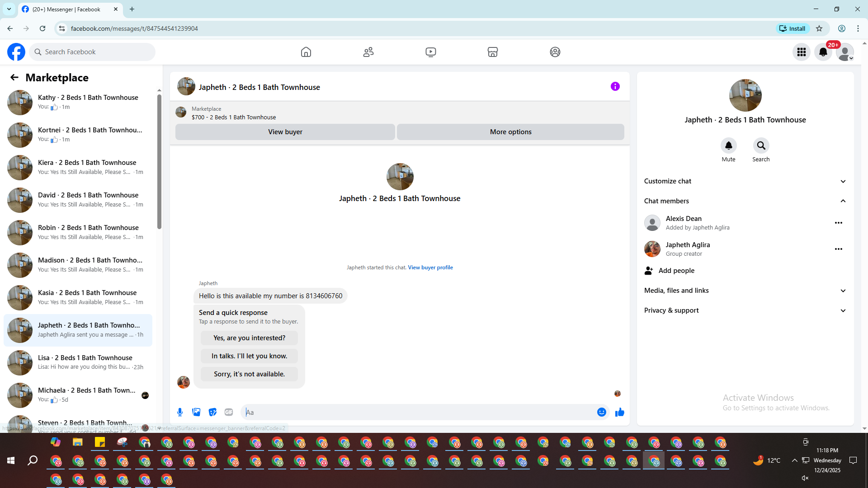Click the View buyer button
Screen dimensions: 868x488
pos(285,132)
